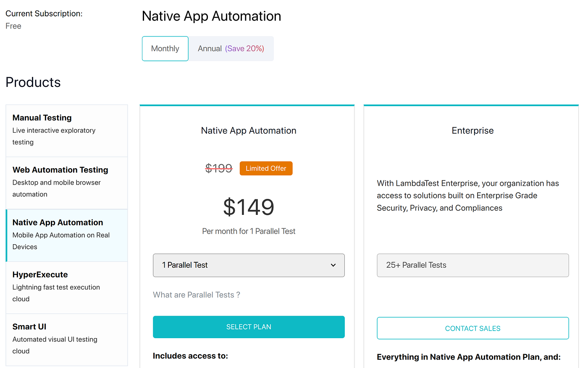Click the struck-through $199 price
This screenshot has width=588, height=368.
pyautogui.click(x=219, y=168)
